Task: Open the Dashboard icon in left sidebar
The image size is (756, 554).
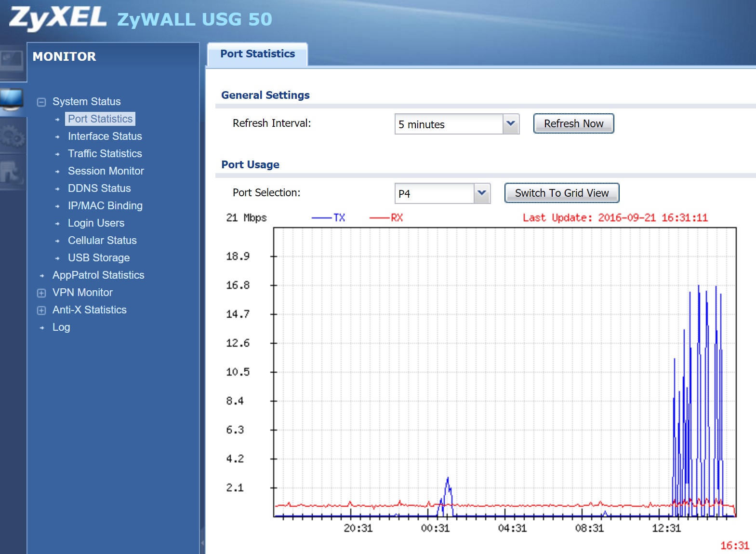Action: [x=12, y=62]
